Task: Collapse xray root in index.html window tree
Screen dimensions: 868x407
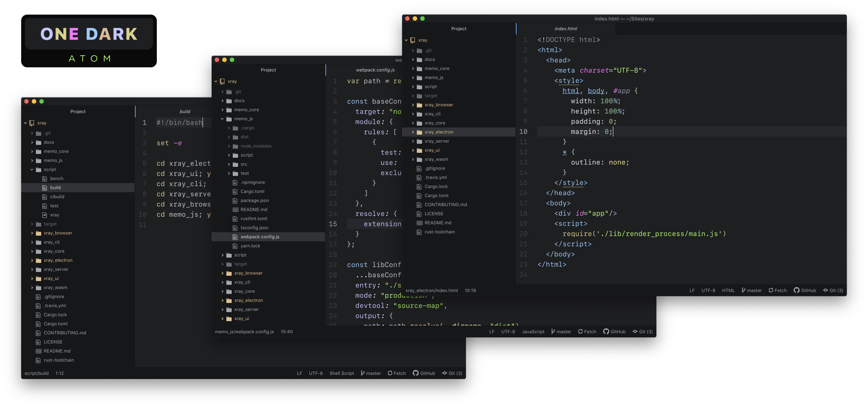Action: pyautogui.click(x=406, y=40)
